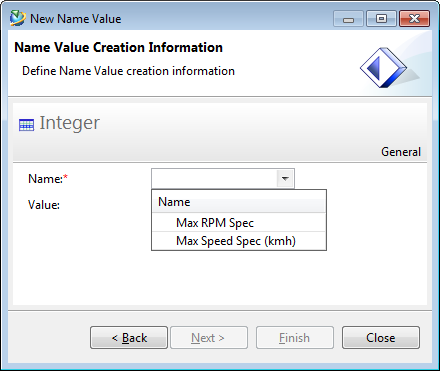The width and height of the screenshot is (440, 371).
Task: Click the General section label
Action: click(x=401, y=152)
